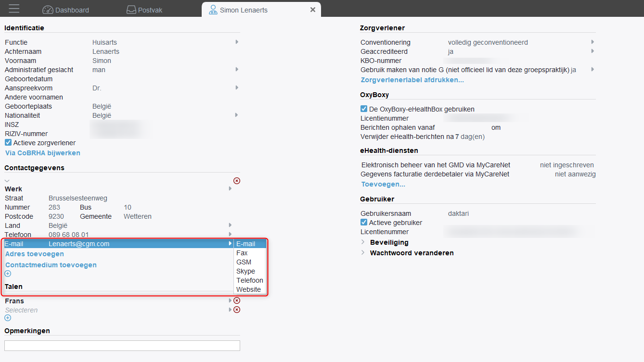Select Website in the contact type list
Viewport: 644px width, 362px height.
tap(250, 289)
